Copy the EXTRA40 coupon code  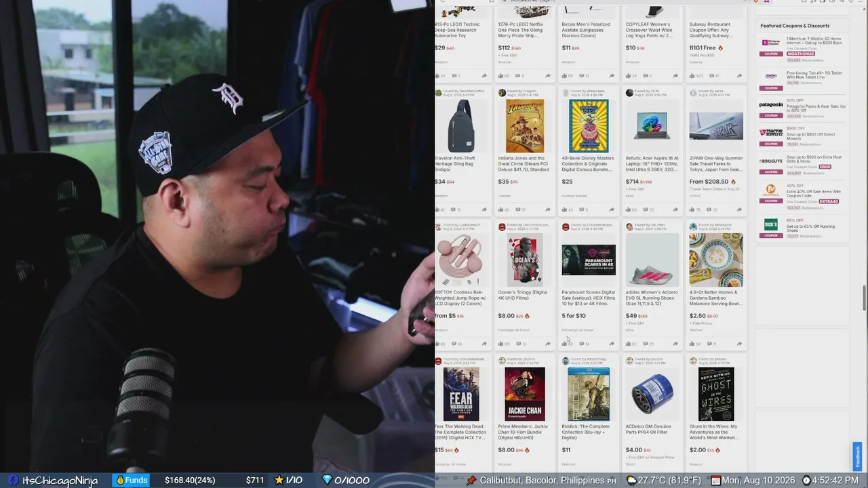[829, 201]
